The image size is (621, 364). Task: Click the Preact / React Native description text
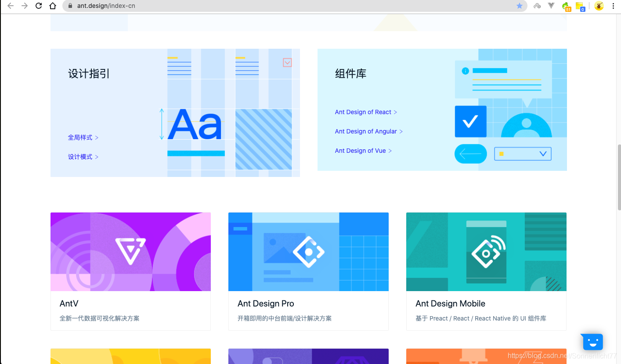coord(481,318)
